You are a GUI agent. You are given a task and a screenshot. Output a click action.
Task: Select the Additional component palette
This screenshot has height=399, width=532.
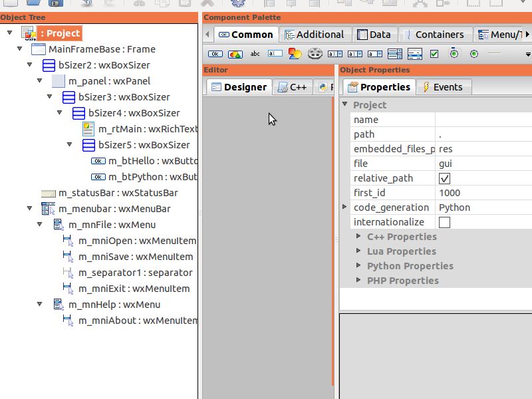coord(316,34)
